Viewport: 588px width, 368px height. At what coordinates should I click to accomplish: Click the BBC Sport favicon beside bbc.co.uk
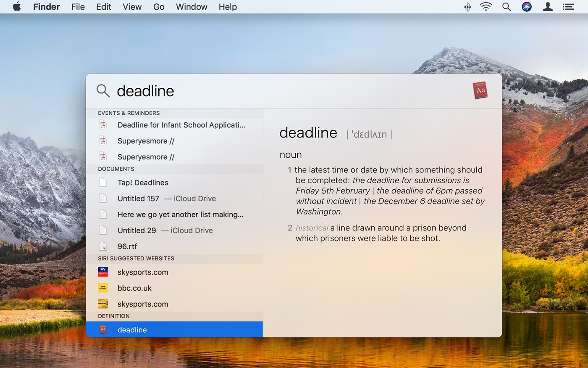click(x=102, y=288)
